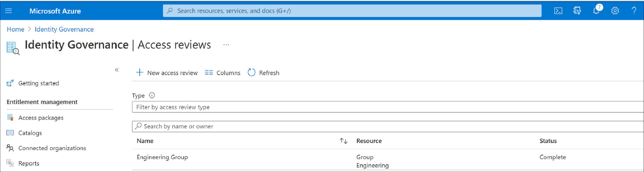This screenshot has width=644, height=172.
Task: Sort the list by the Name column
Action: (x=344, y=141)
